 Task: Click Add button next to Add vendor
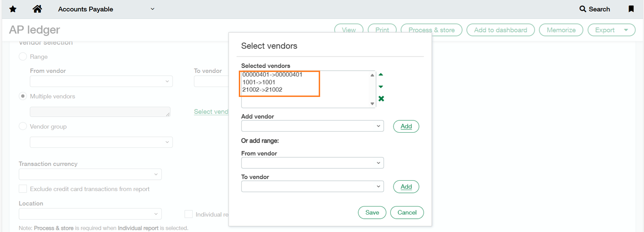point(406,126)
